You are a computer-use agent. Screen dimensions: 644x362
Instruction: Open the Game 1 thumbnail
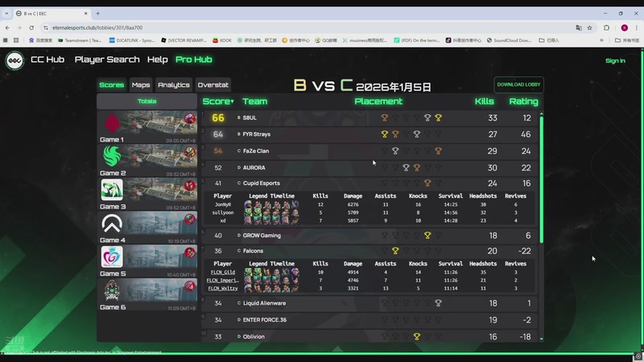(147, 127)
